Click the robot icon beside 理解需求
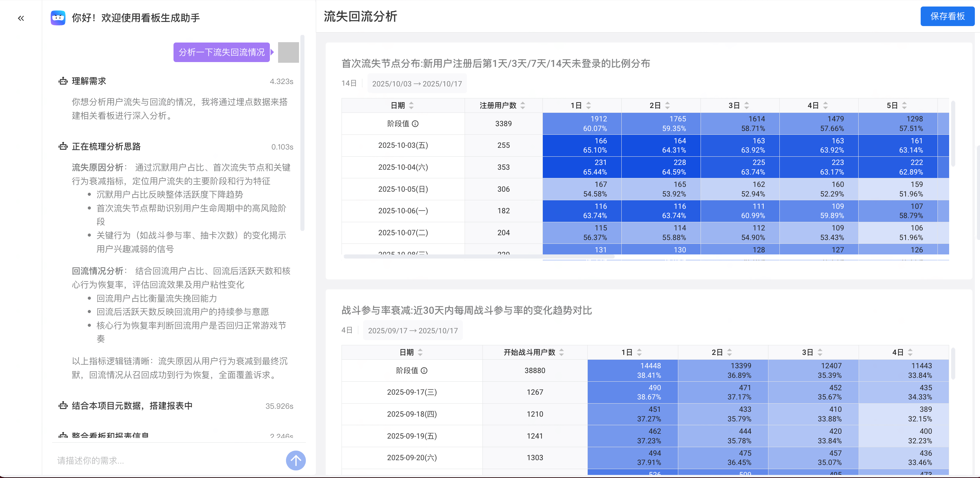The height and width of the screenshot is (478, 980). pos(63,81)
